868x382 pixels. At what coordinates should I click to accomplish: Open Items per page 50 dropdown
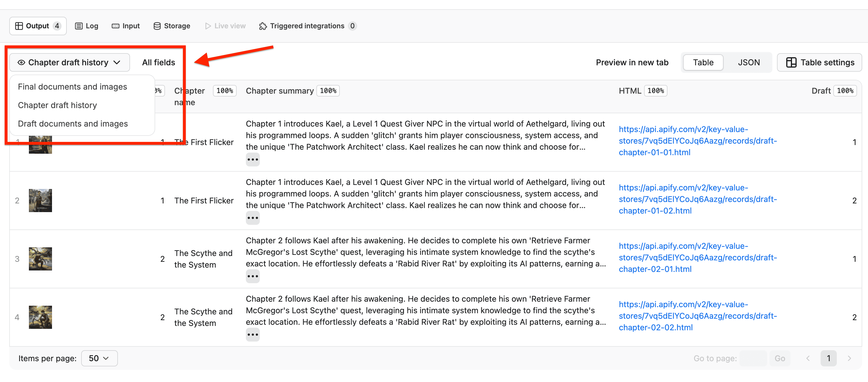click(x=99, y=358)
